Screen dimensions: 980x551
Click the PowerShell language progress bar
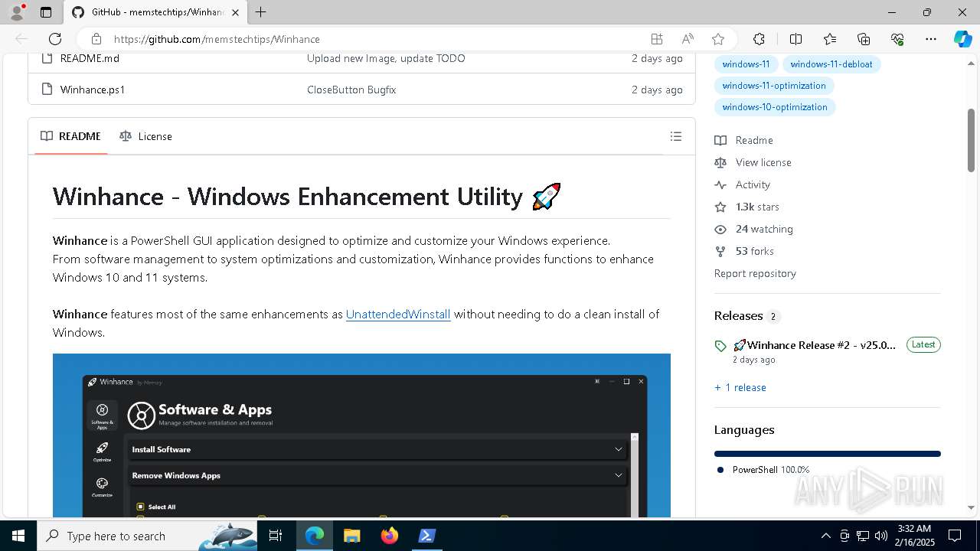point(828,454)
